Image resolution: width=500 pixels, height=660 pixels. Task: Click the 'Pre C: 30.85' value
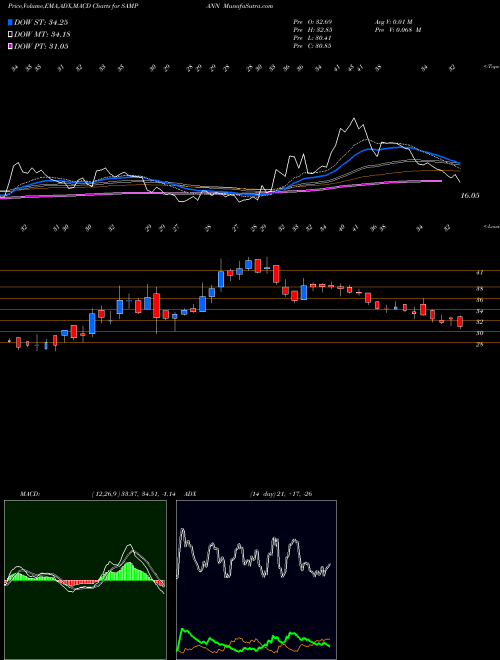[312, 46]
